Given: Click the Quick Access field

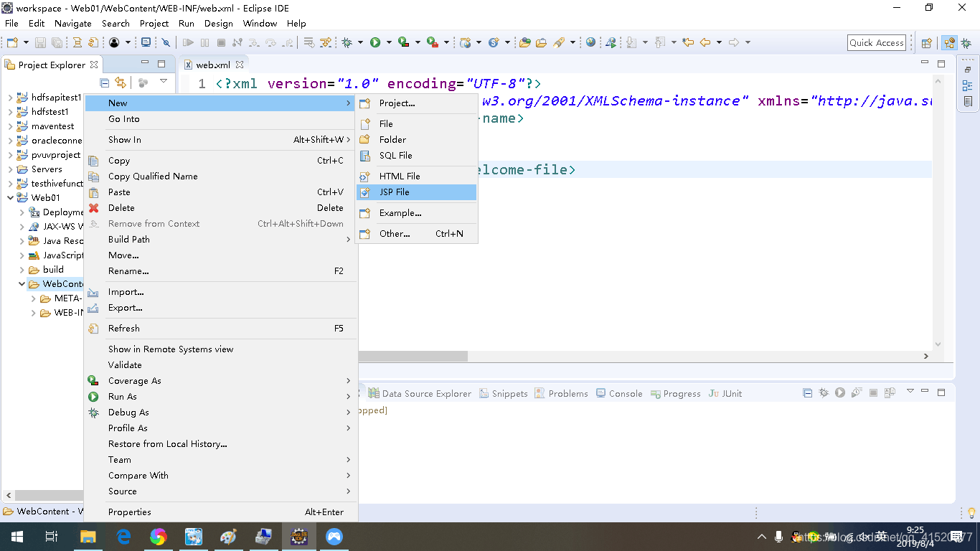Looking at the screenshot, I should coord(877,42).
